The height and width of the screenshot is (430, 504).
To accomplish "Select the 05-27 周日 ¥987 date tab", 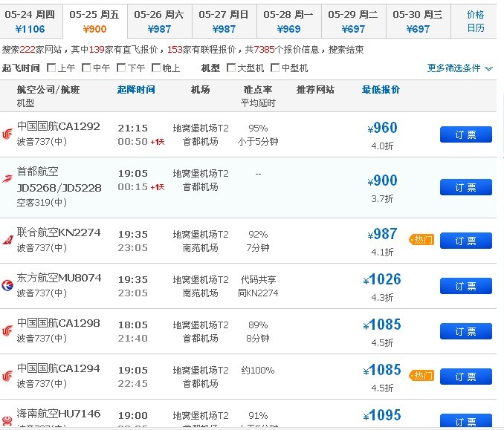I will (224, 22).
